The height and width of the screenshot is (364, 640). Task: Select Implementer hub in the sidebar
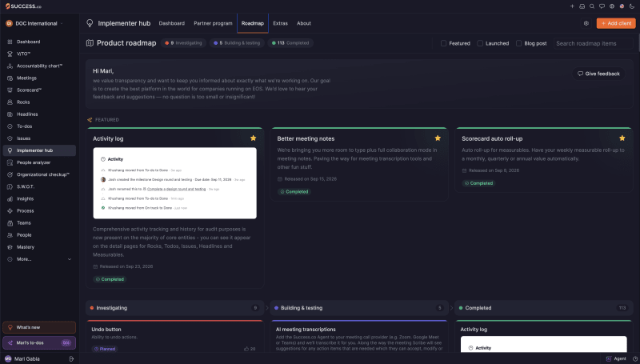(x=39, y=150)
